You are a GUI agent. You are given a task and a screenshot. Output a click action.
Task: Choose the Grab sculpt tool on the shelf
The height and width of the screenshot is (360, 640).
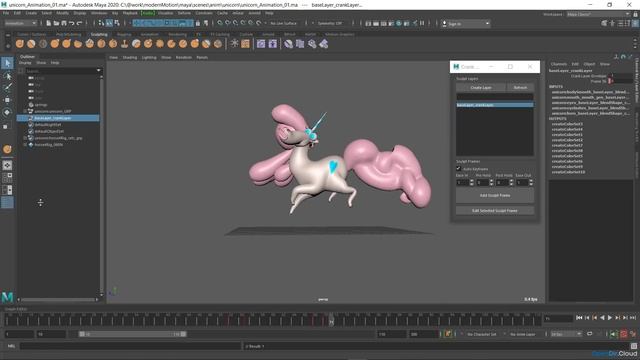(55, 44)
